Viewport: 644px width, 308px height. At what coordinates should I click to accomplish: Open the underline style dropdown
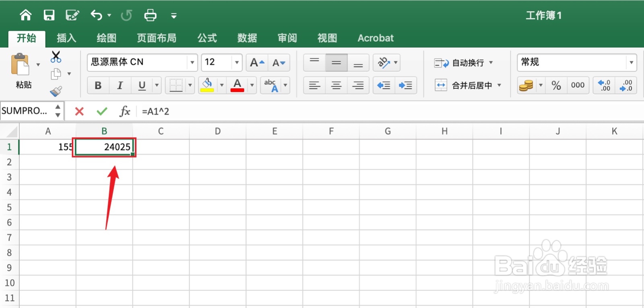point(157,85)
